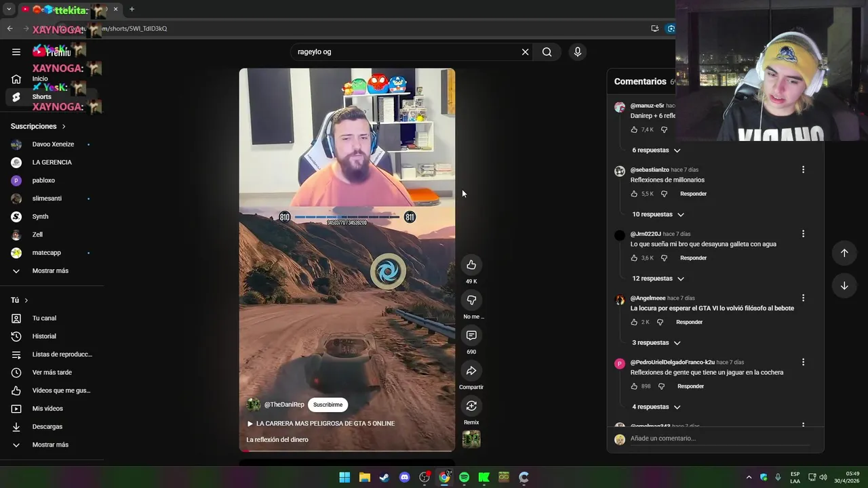Dislike the manuz-e5r comment
This screenshot has width=868, height=488.
tap(664, 129)
